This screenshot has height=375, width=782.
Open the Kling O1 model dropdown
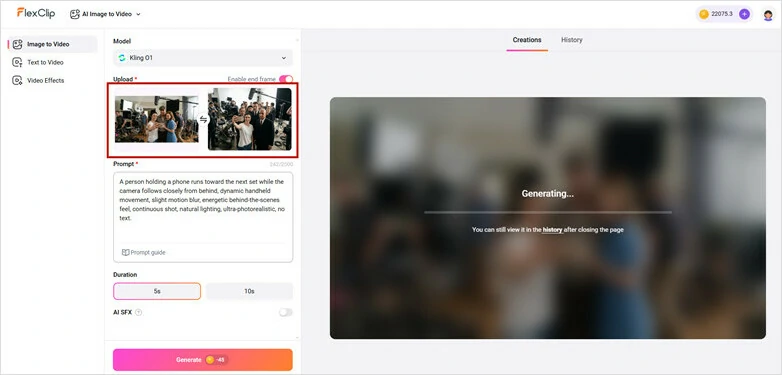tap(203, 58)
